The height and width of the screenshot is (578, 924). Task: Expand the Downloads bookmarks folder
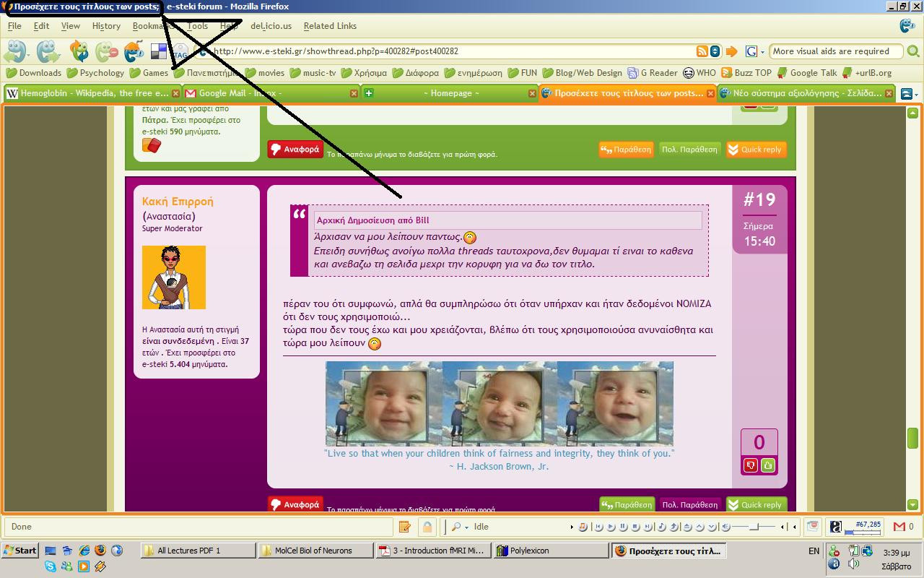point(34,73)
